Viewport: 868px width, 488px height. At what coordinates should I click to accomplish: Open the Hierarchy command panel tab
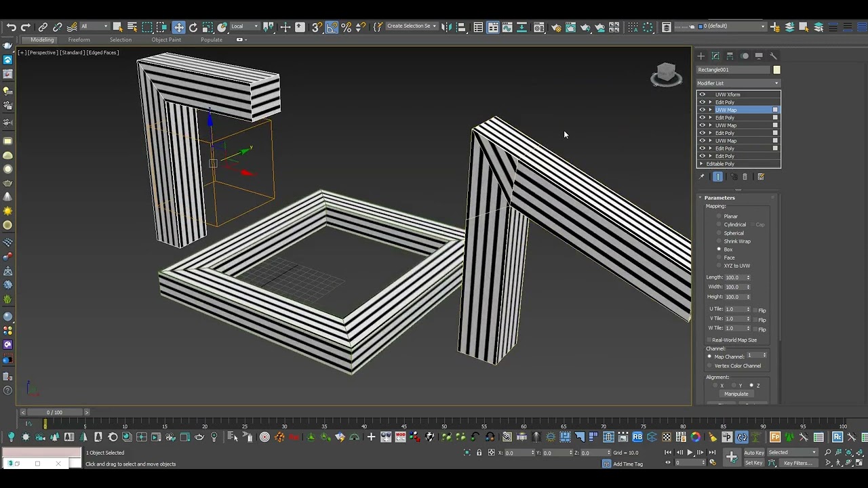[730, 56]
